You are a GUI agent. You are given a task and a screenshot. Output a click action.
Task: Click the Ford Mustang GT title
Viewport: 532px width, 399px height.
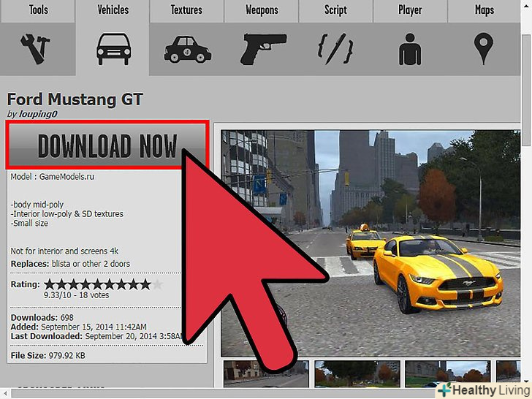pos(75,99)
